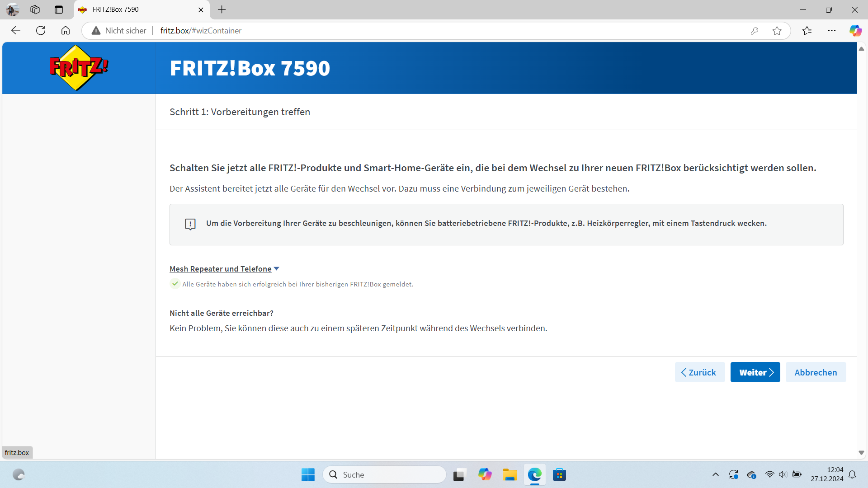The width and height of the screenshot is (868, 488).
Task: Click the browser refresh icon
Action: point(41,31)
